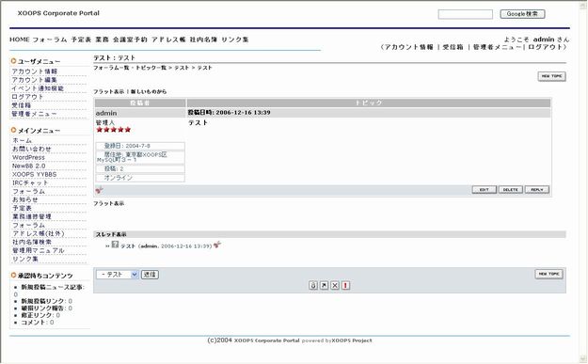Image resolution: width=588 pixels, height=364 pixels.
Task: Open 予定表 in top navigation bar
Action: [81, 40]
